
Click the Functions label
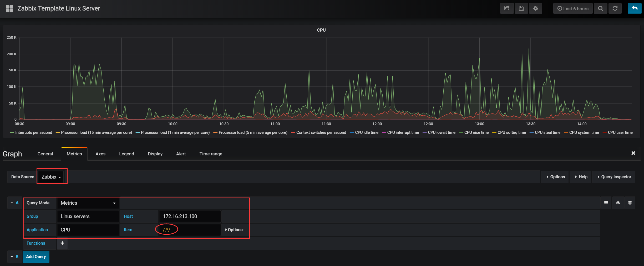(36, 243)
